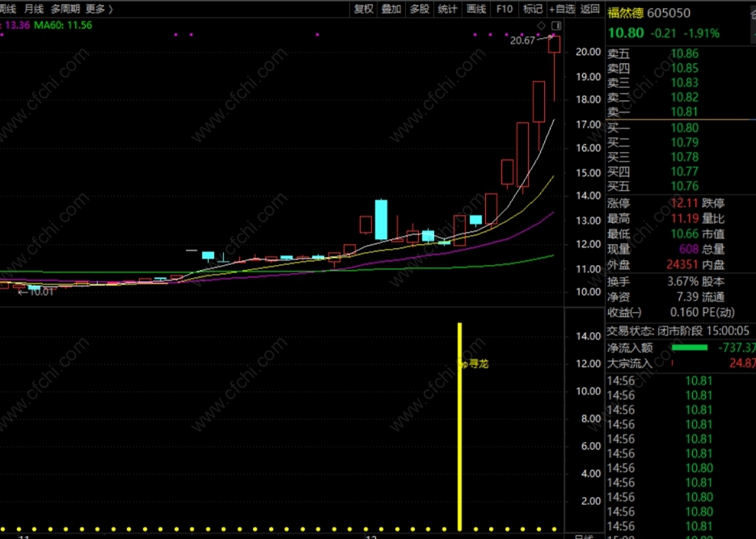The width and height of the screenshot is (756, 539).
Task: Add stock via +自选 button
Action: pos(562,9)
